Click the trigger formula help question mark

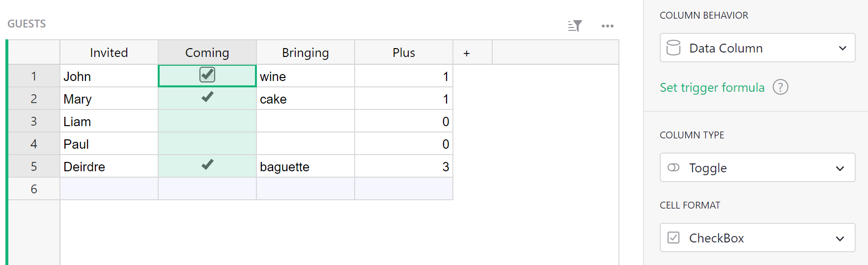pyautogui.click(x=781, y=87)
